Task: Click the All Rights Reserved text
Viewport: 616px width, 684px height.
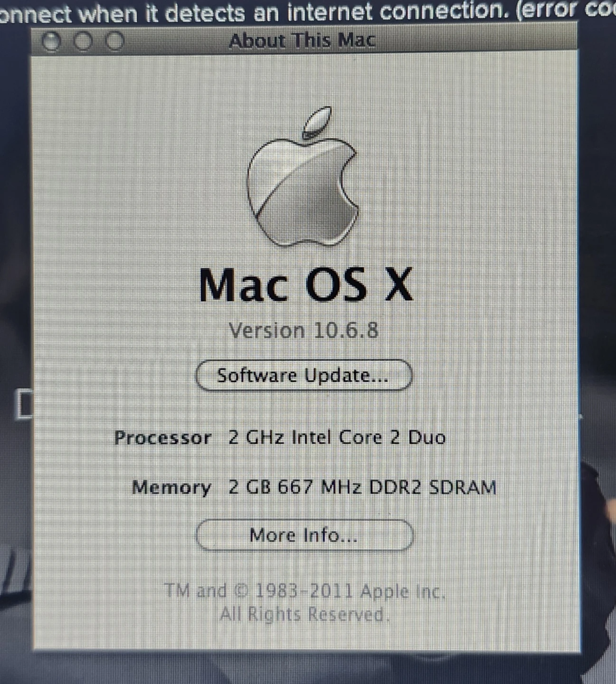Action: pos(304,614)
